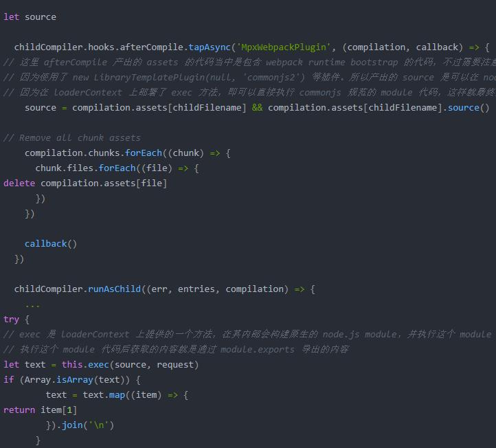Click childCompiler.hooks.afterCompile text

pos(99,47)
